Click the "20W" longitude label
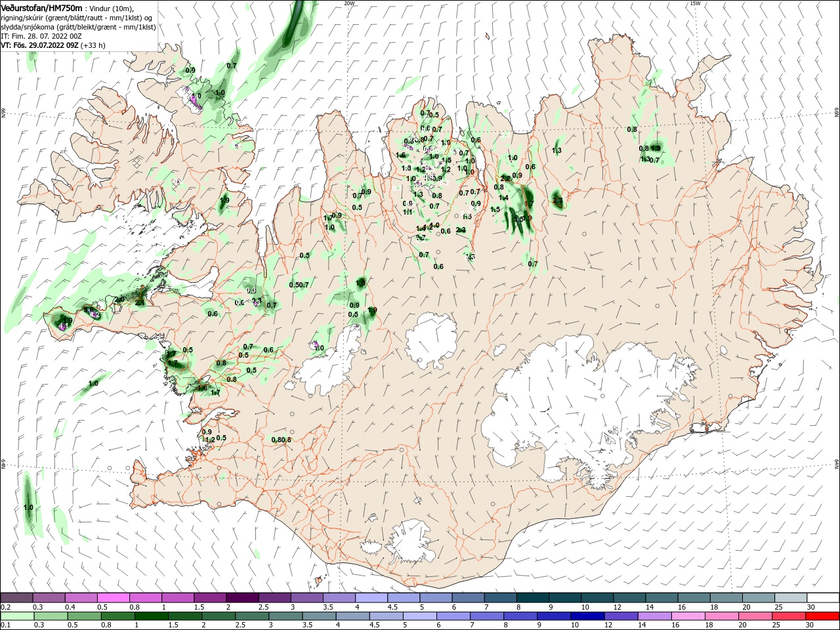Viewport: 840px width, 630px height. [x=348, y=3]
